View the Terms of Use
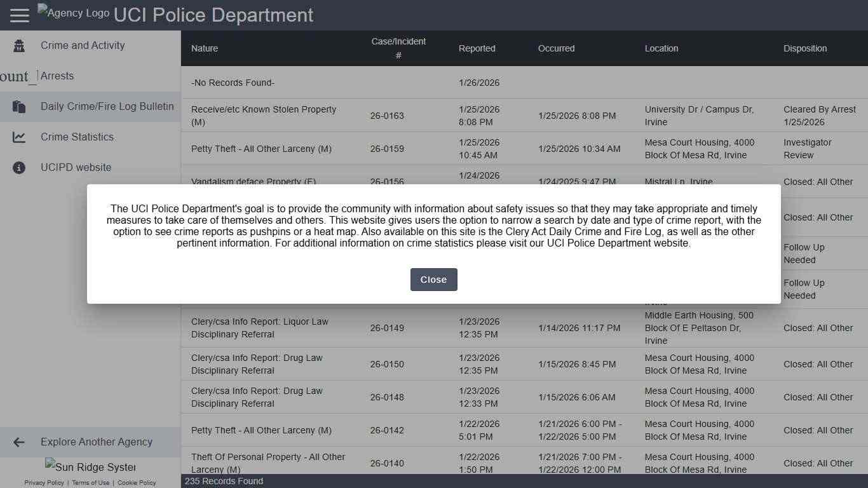 point(90,482)
